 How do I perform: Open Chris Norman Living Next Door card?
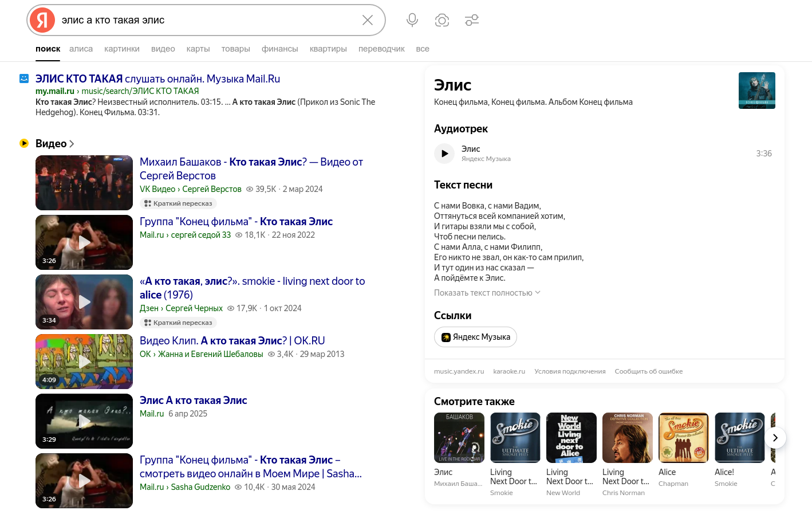(628, 455)
